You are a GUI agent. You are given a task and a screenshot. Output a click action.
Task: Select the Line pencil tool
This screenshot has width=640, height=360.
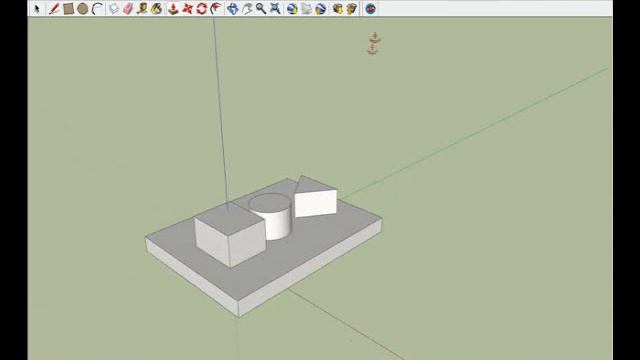(x=54, y=9)
